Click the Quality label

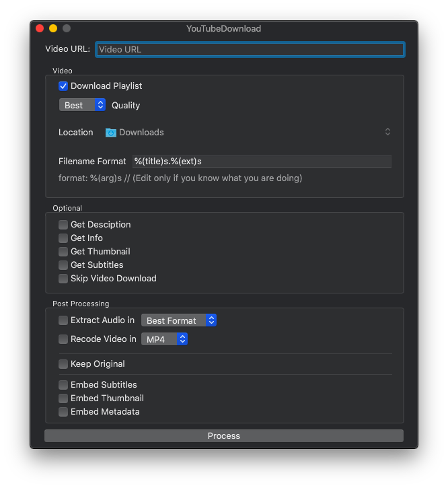tap(126, 106)
